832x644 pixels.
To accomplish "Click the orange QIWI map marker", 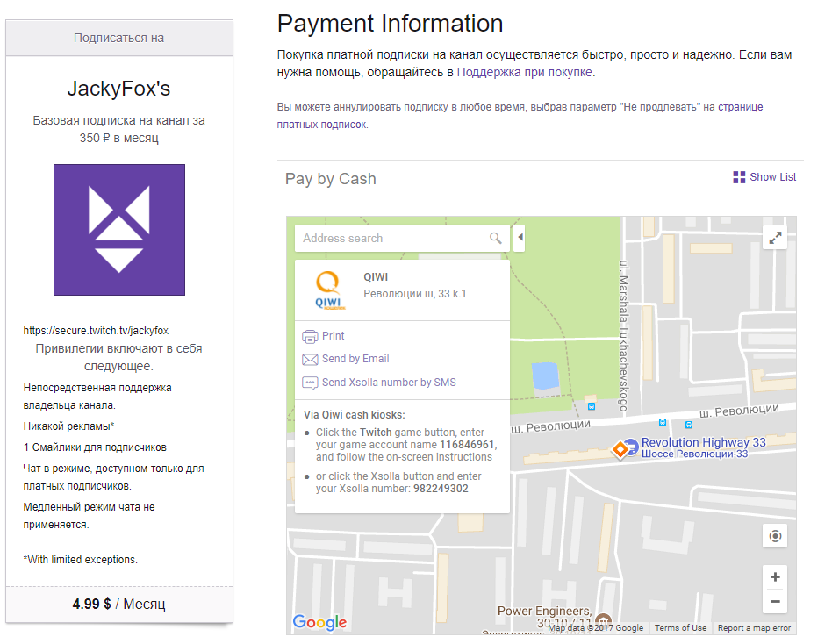I will point(620,450).
